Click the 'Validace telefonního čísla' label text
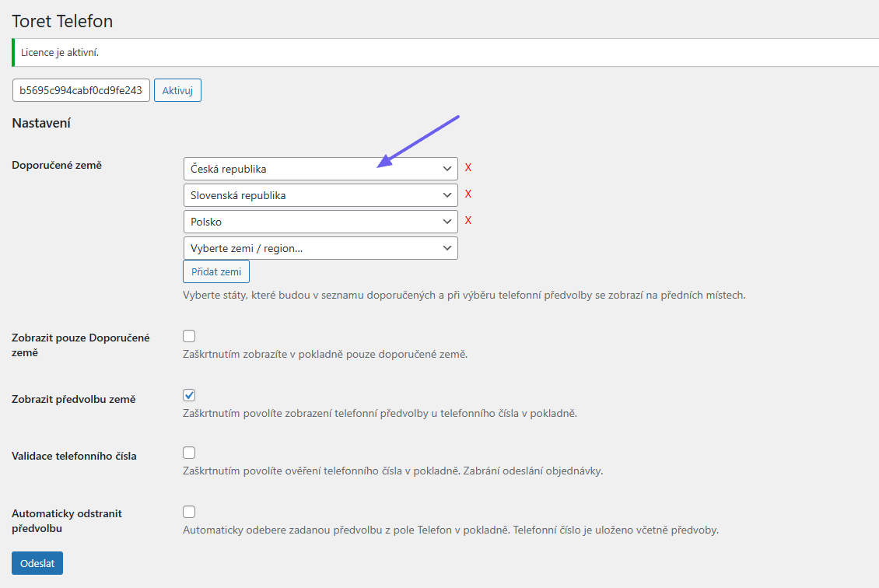 point(74,457)
